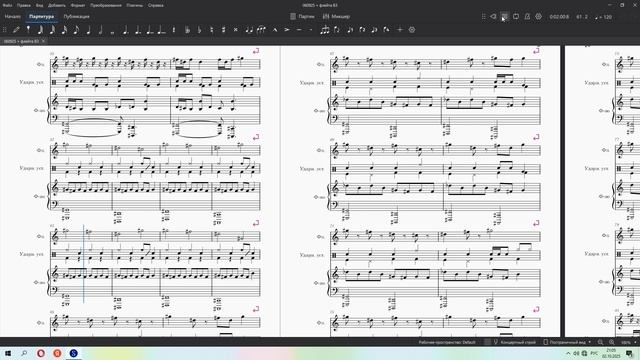Add marcato articulation
Screen dimensions: 640x360
[x=275, y=29]
